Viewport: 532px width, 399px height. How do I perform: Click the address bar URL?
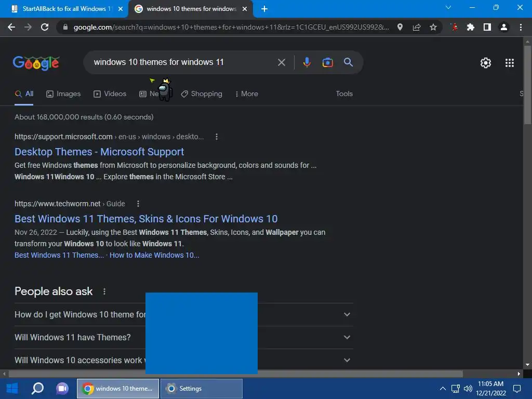click(231, 27)
